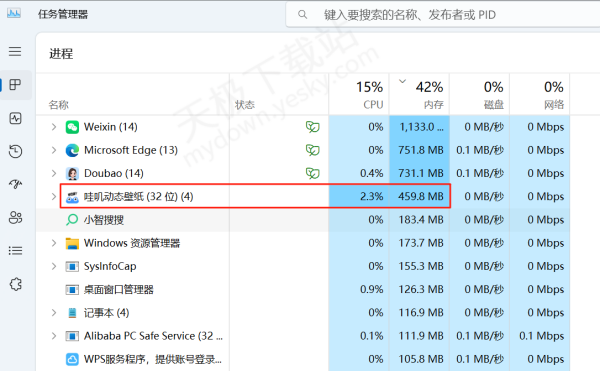The height and width of the screenshot is (371, 600).
Task: Expand the 记事本 (4) process group
Action: [54, 313]
